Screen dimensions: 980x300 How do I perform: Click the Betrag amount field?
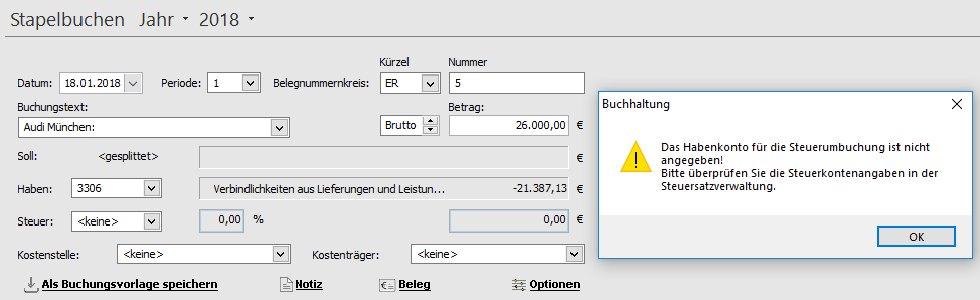(509, 125)
